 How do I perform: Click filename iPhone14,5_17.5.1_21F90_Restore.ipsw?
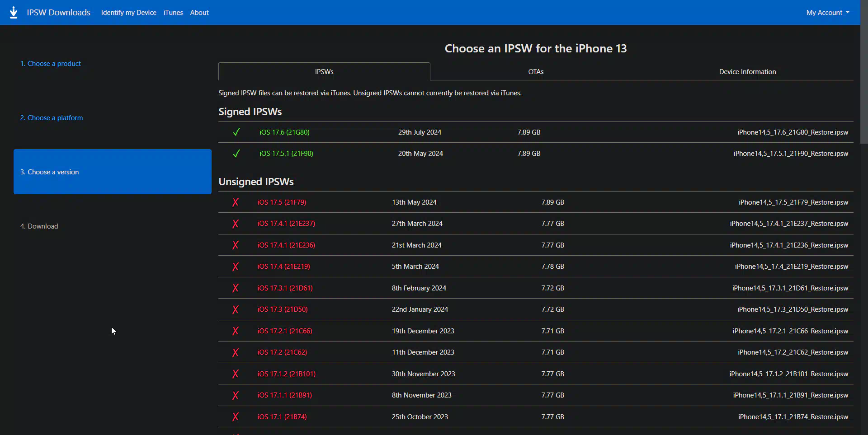click(791, 154)
